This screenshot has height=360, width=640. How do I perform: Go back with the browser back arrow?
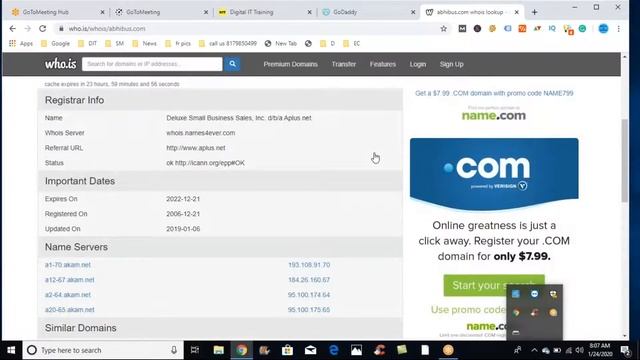tap(13, 29)
